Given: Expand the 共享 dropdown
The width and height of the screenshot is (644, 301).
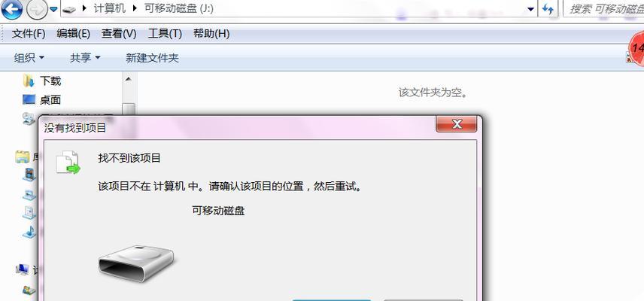Looking at the screenshot, I should tap(84, 58).
